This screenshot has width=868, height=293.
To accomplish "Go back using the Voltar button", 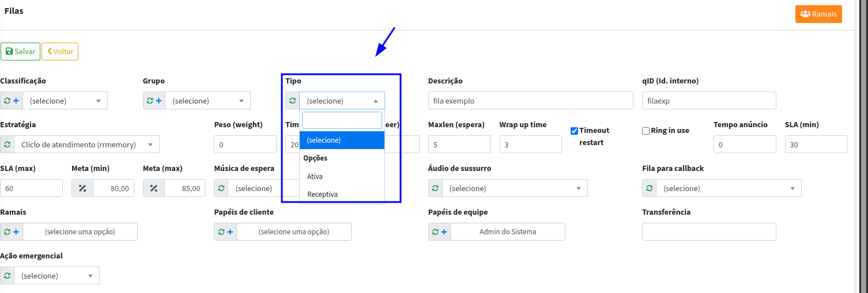I will (60, 51).
